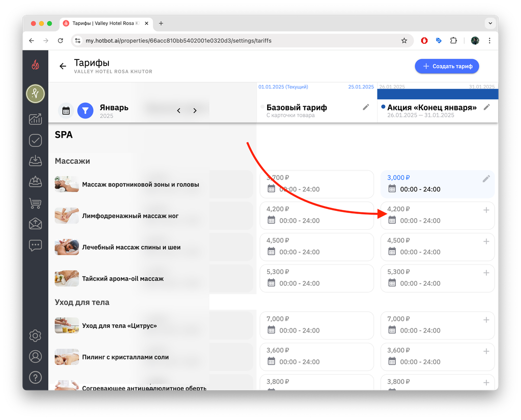Go to previous month with left chevron
This screenshot has height=420, width=521.
point(179,110)
